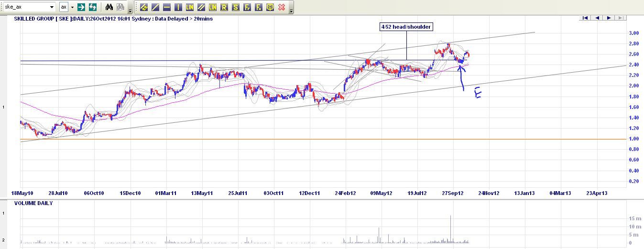Click the 27Sep12 date axis label

click(453, 193)
